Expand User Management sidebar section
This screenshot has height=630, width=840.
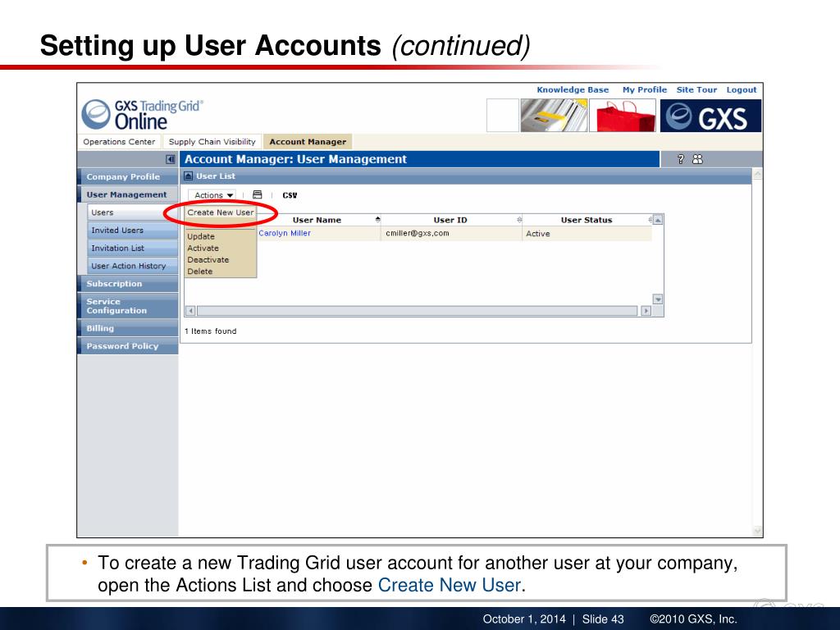coord(128,194)
